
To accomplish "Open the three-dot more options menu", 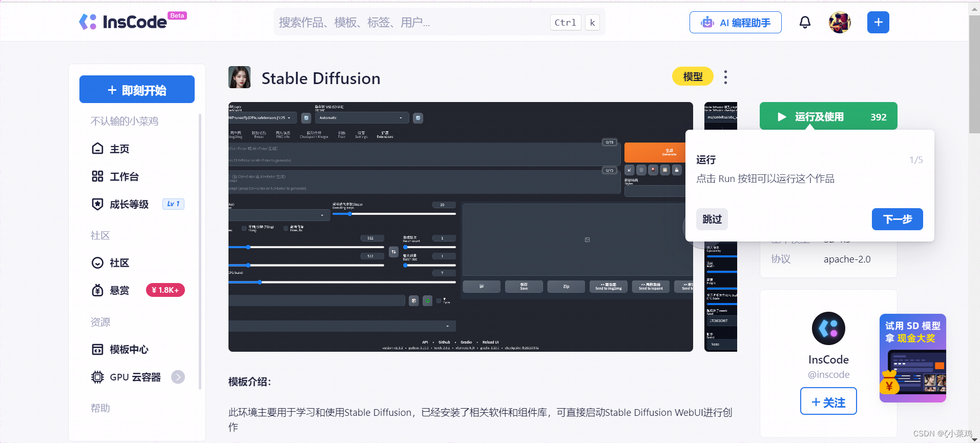I will 725,77.
